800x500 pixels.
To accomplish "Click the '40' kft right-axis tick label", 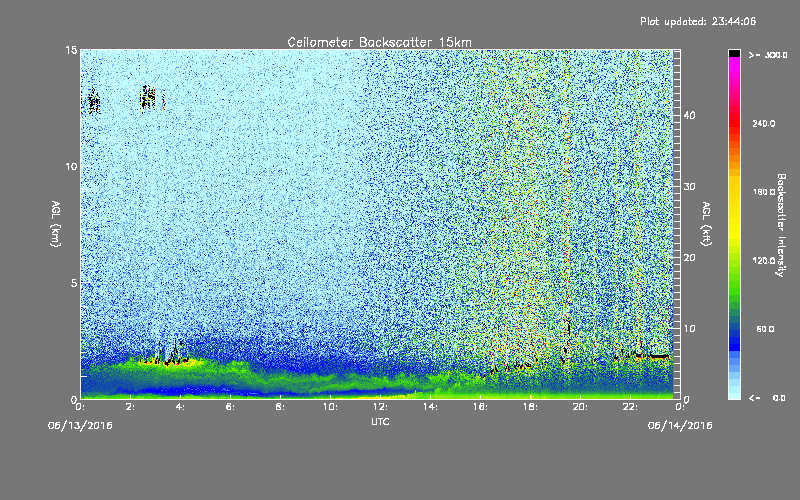I will point(689,115).
